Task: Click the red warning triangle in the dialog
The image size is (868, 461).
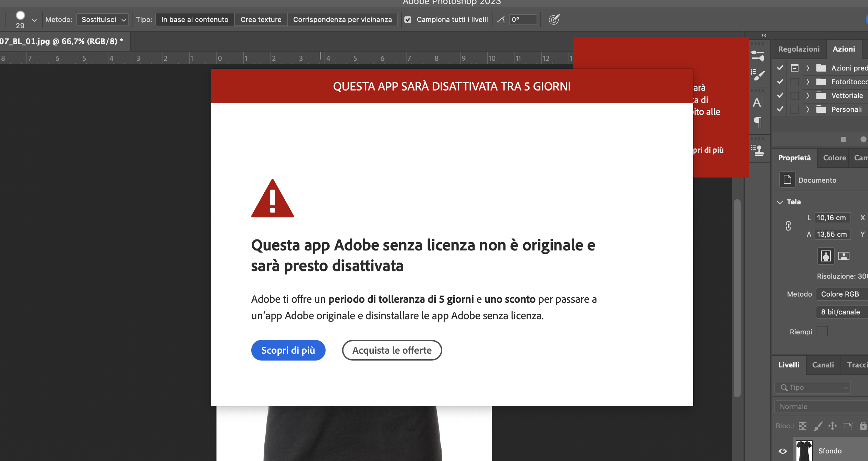Action: pos(272,199)
